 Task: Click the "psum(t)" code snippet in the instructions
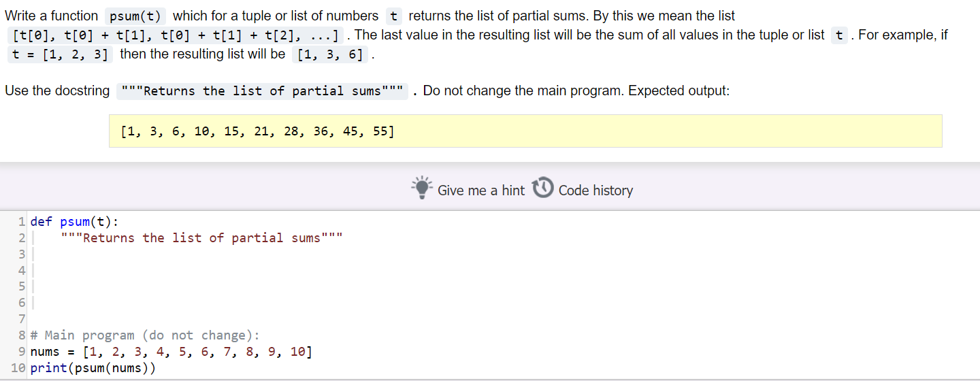[x=135, y=16]
